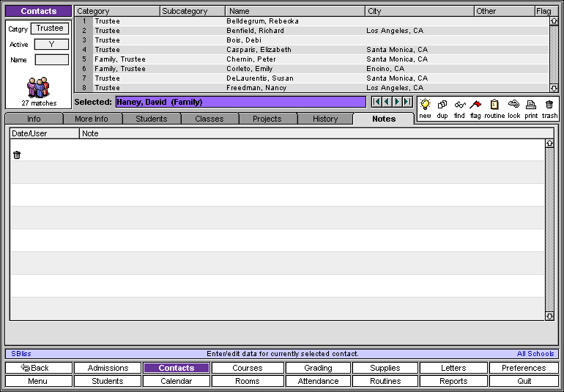Go to the next record arrow
Image resolution: width=564 pixels, height=392 pixels.
click(397, 102)
